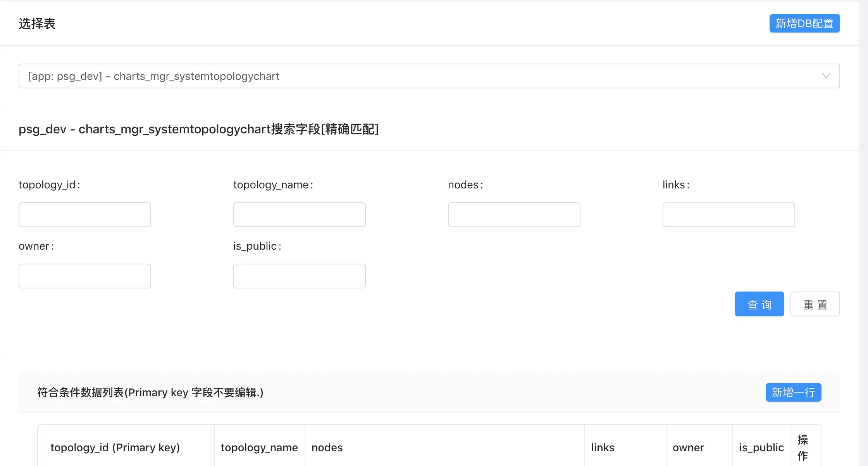The image size is (868, 466).
Task: Click the owner search input
Action: pos(85,276)
